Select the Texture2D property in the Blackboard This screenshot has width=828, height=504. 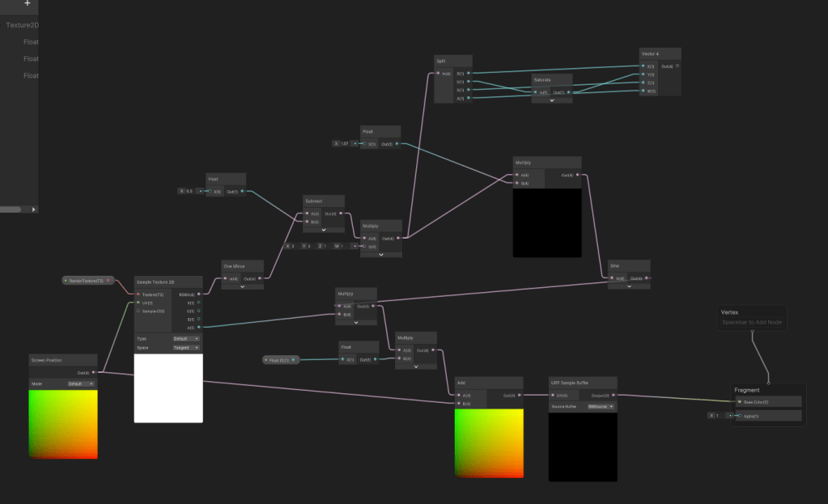(x=22, y=25)
